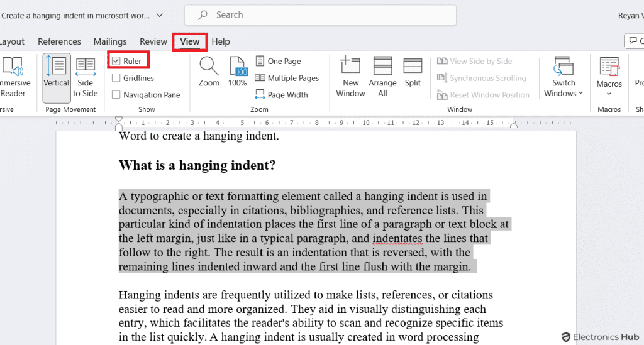Click the first line indent marker on ruler
This screenshot has height=345, width=644.
119,119
